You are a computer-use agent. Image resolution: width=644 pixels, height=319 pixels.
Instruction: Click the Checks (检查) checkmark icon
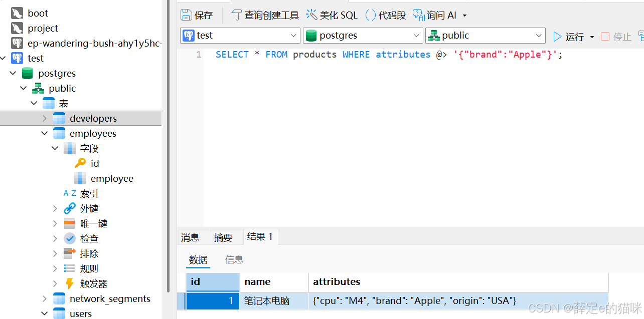pyautogui.click(x=70, y=239)
